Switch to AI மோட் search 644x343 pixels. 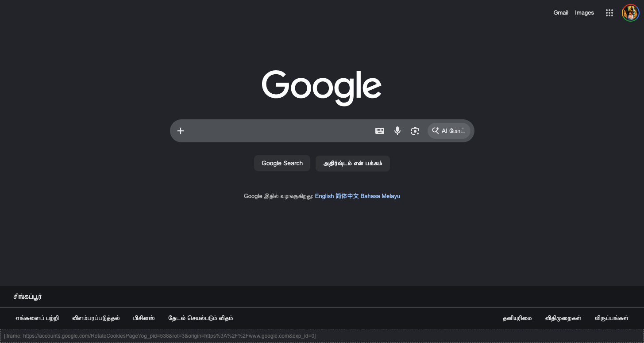449,131
